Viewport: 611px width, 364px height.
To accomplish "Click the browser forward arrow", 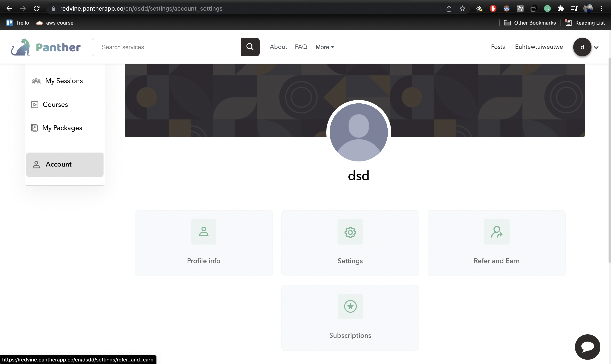I will (23, 9).
